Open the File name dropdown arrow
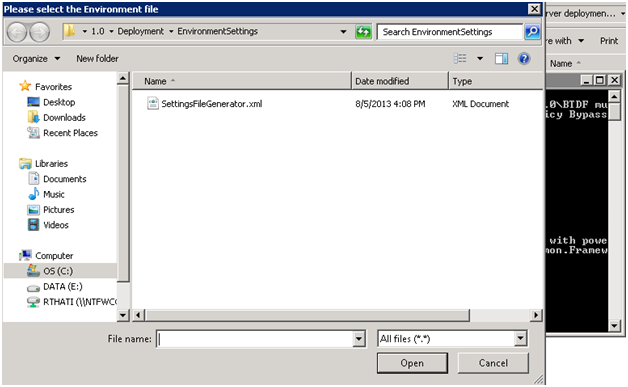This screenshot has height=387, width=628. tap(359, 339)
